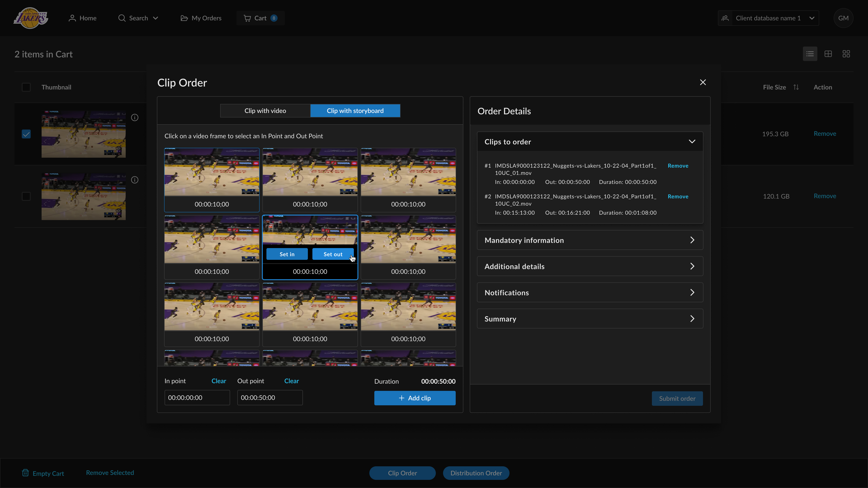Expand the Mandatory information section

(x=590, y=240)
